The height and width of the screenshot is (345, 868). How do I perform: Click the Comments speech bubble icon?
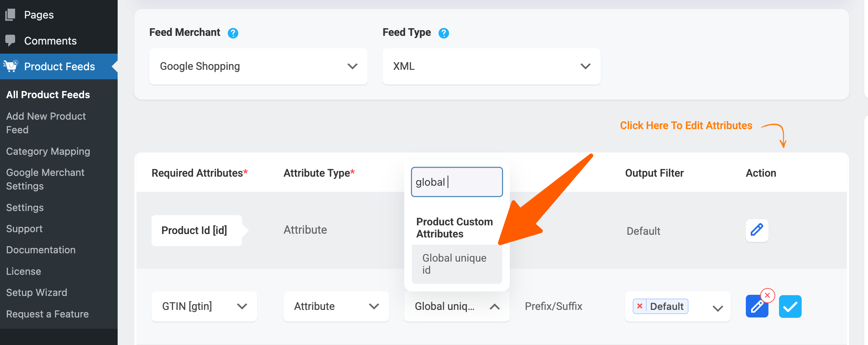(x=11, y=40)
